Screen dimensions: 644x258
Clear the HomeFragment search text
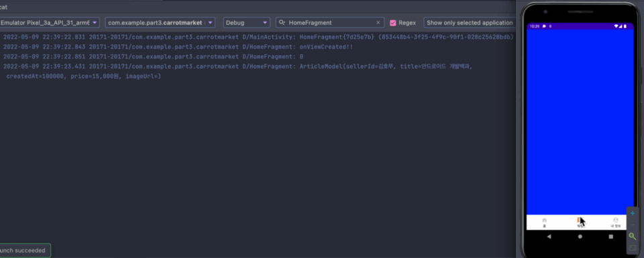(x=378, y=23)
